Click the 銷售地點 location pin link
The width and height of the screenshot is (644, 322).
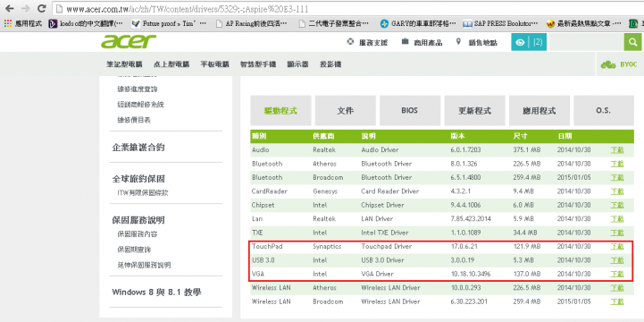click(x=476, y=42)
